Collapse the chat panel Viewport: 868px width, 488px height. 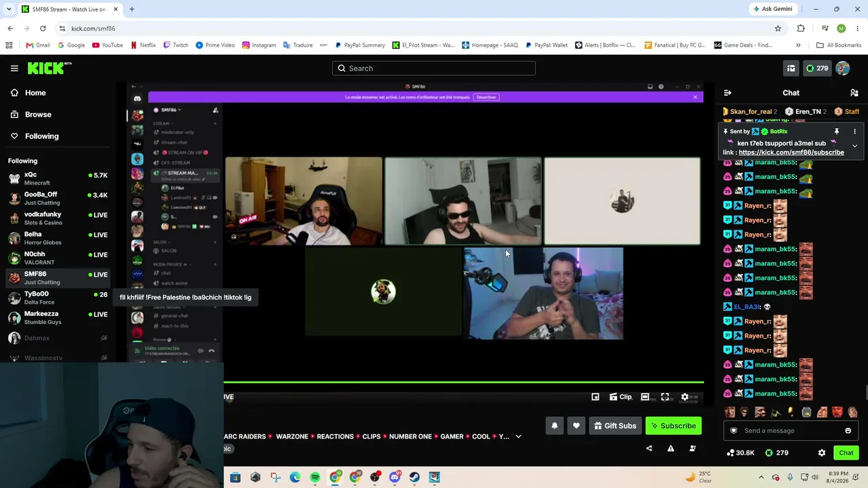coord(728,93)
